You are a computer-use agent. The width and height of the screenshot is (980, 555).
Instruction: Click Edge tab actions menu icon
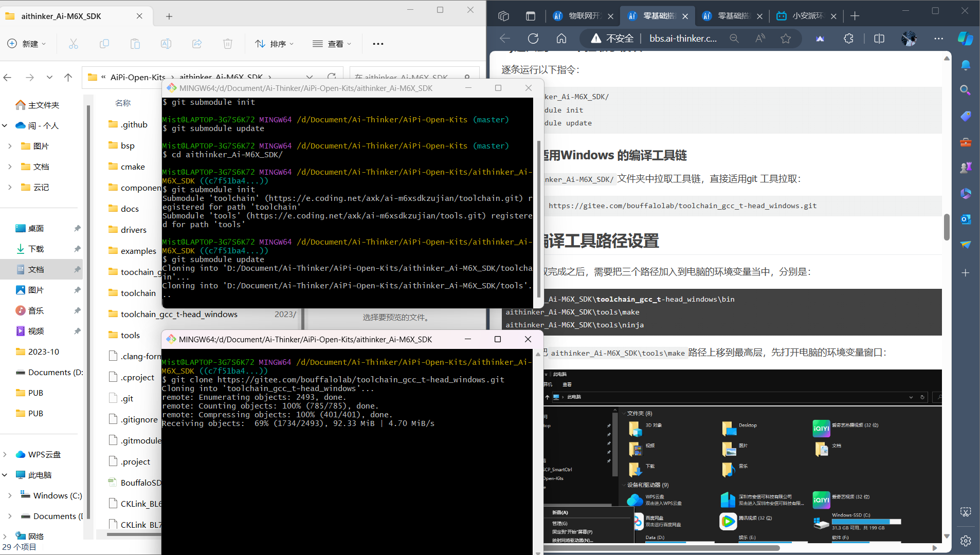point(531,16)
